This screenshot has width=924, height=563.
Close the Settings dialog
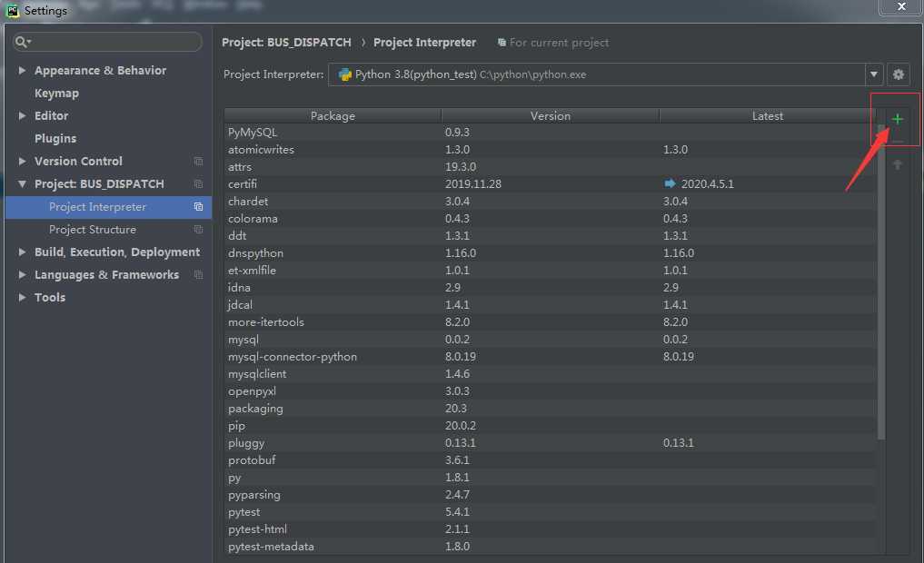pos(901,6)
